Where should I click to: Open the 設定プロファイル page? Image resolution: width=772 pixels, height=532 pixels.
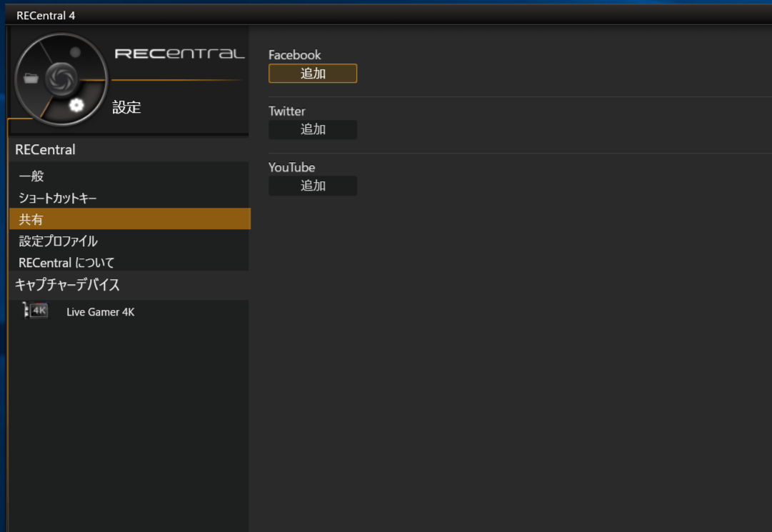point(129,241)
